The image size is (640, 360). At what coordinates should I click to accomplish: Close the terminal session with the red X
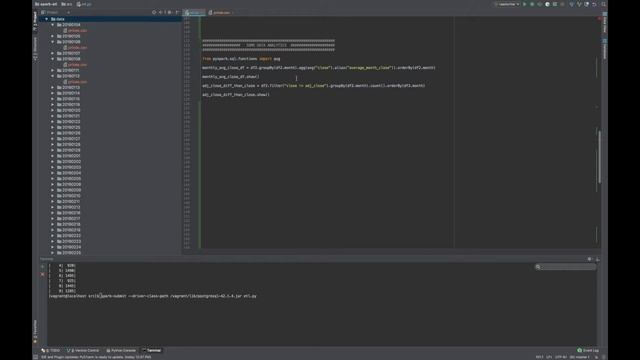[42, 275]
